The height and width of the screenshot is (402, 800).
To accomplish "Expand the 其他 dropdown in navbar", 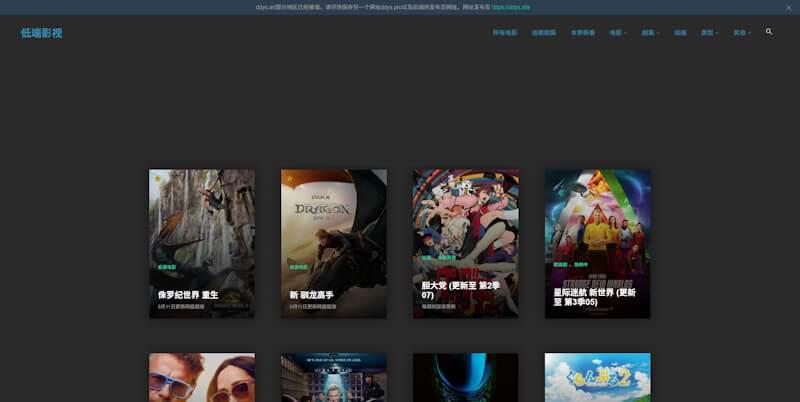I will pos(742,33).
